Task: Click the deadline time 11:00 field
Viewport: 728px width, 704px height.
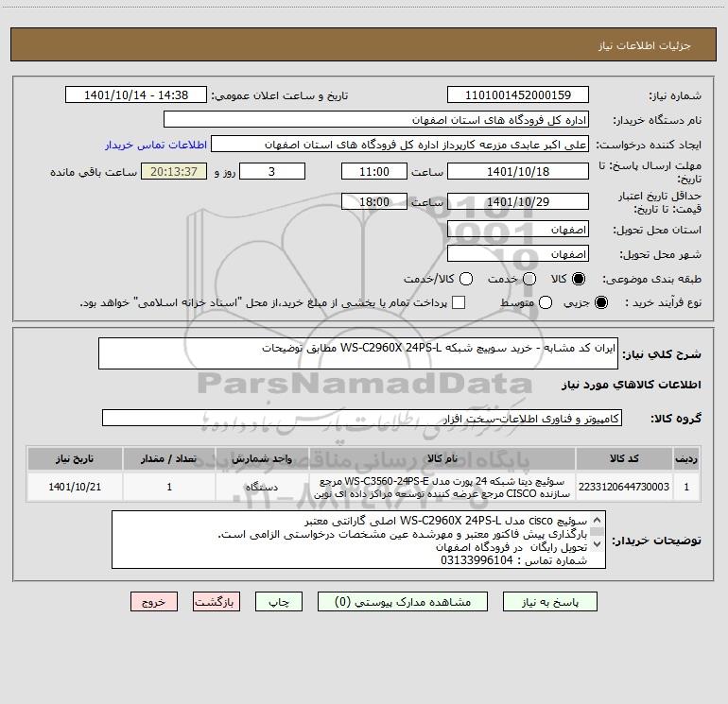Action: pyautogui.click(x=374, y=171)
